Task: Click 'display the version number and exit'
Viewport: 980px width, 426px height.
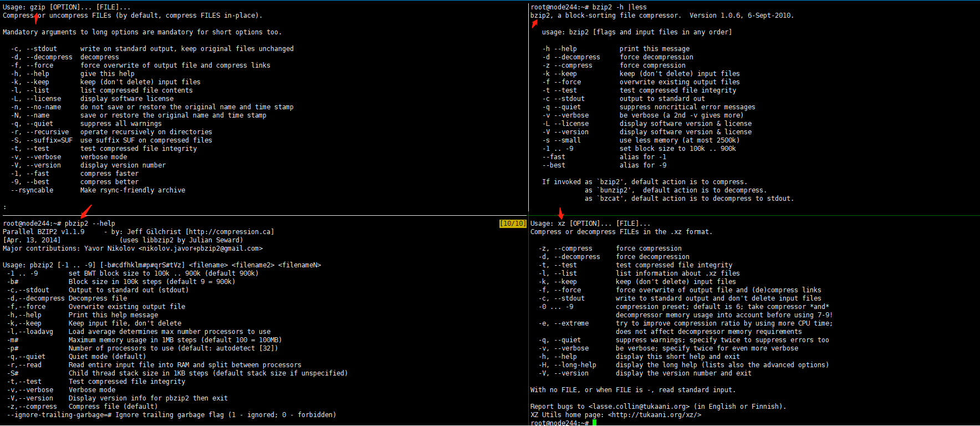Action: [x=683, y=373]
